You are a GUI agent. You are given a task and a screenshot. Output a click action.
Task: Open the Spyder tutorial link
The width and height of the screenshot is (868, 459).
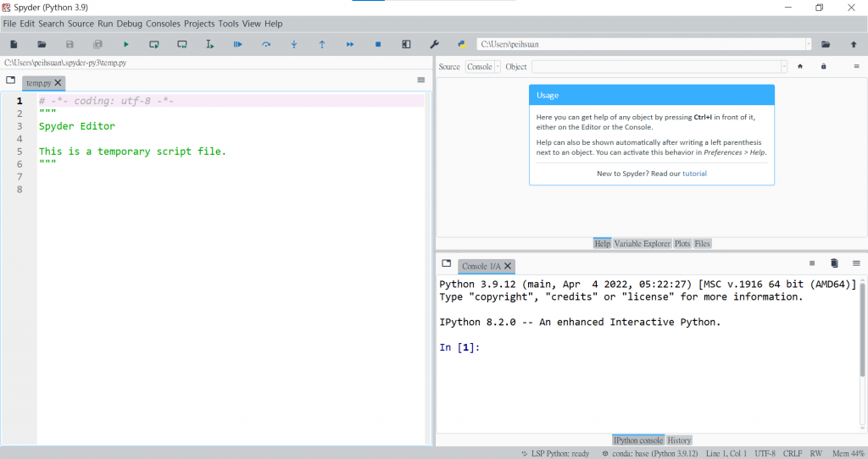point(694,174)
